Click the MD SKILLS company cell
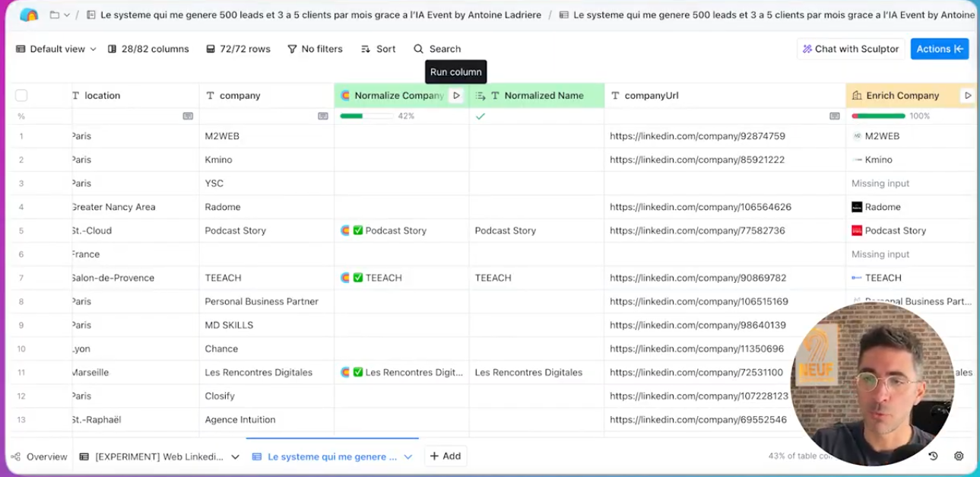Viewport: 980px width, 477px height. 267,325
